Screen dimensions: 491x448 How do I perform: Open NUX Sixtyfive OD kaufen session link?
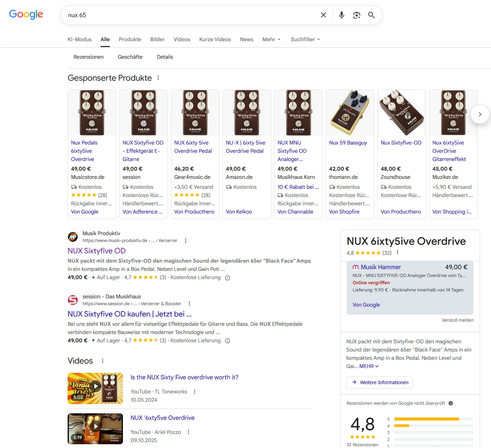click(129, 314)
